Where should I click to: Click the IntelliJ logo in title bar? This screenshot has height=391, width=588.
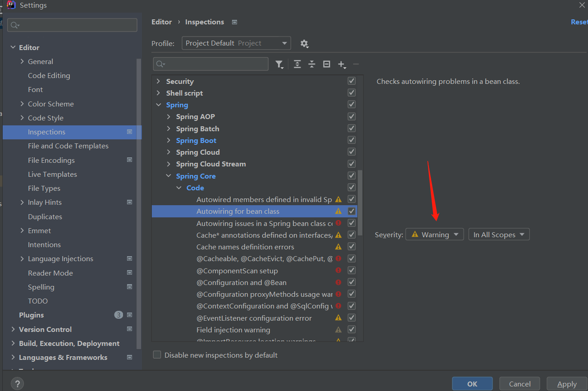click(11, 5)
